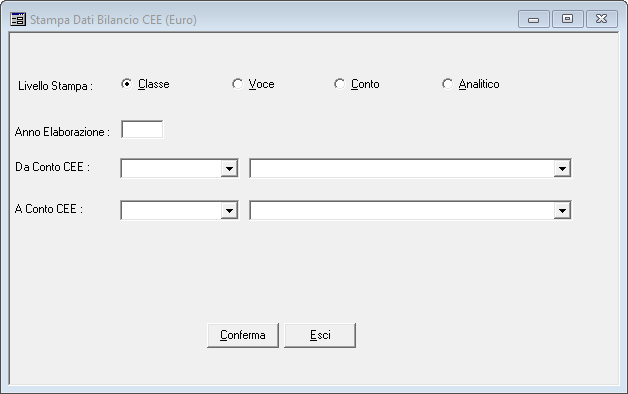Expand the A Conto CEE description dropdown arrow
Screen dimensions: 628x394
(x=562, y=211)
